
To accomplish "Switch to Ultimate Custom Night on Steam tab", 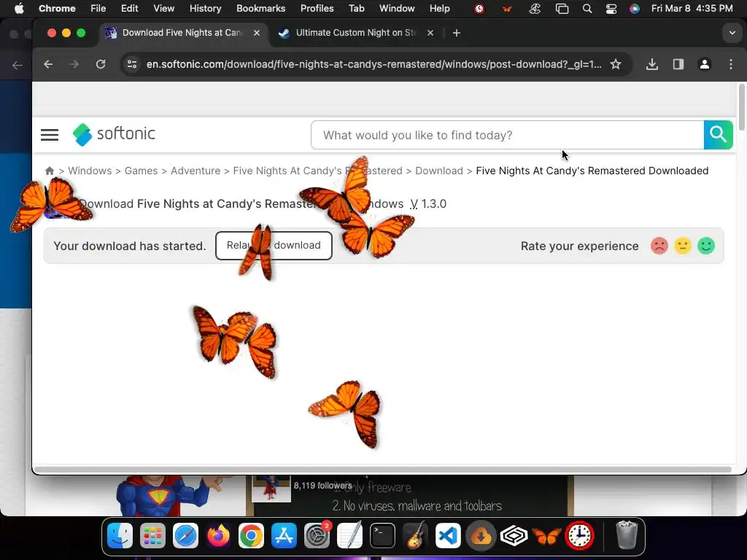I will (355, 33).
